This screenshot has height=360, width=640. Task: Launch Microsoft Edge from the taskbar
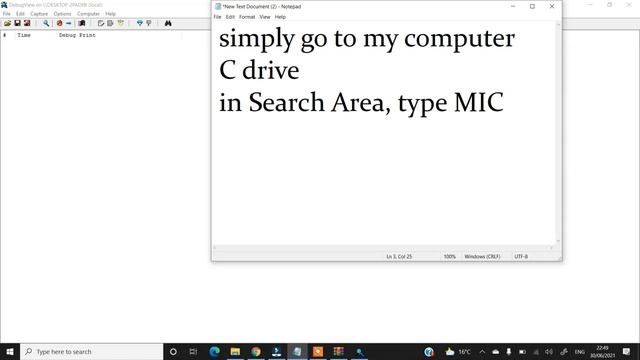(214, 351)
